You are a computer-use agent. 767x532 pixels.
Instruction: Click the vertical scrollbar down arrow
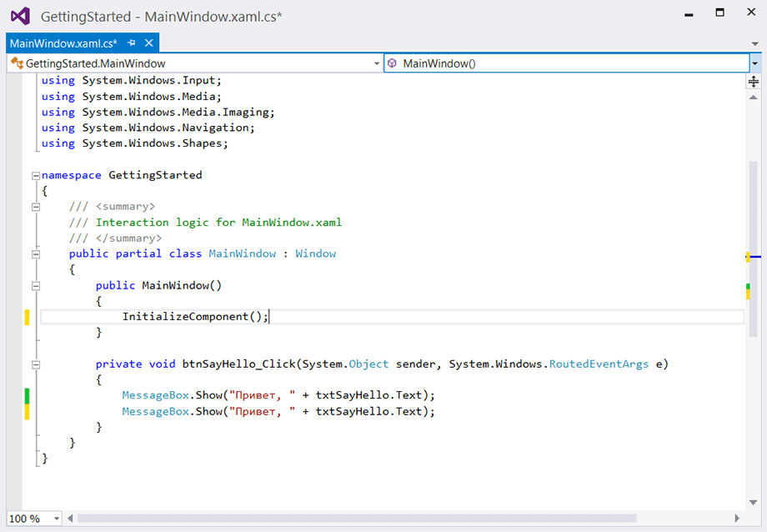pos(754,503)
